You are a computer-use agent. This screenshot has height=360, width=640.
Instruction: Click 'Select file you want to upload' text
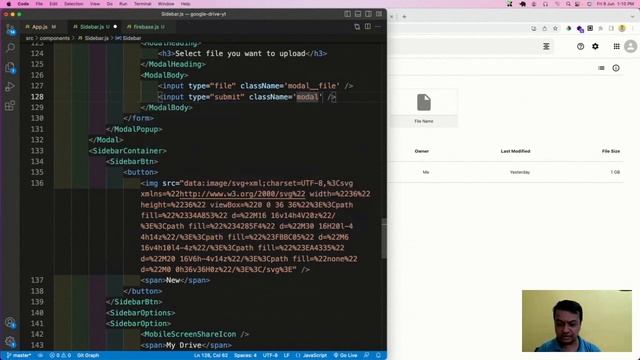click(x=240, y=53)
